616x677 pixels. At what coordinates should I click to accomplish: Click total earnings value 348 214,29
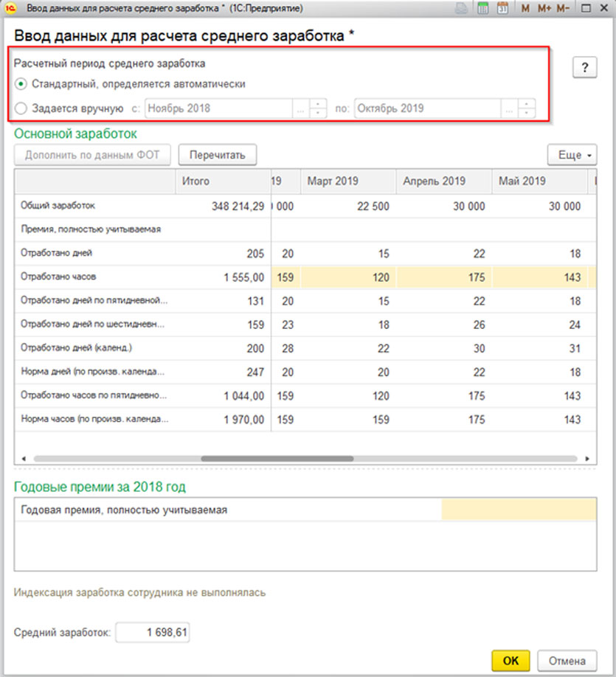tap(238, 206)
